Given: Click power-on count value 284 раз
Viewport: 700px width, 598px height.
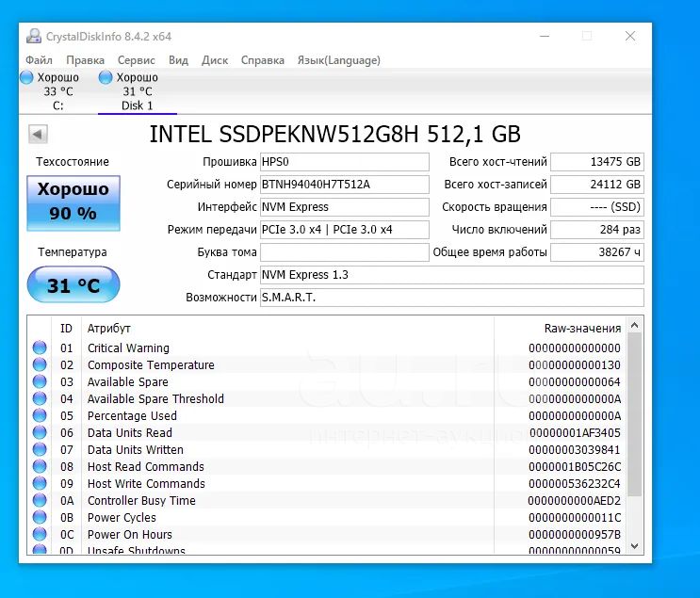Looking at the screenshot, I should click(597, 230).
